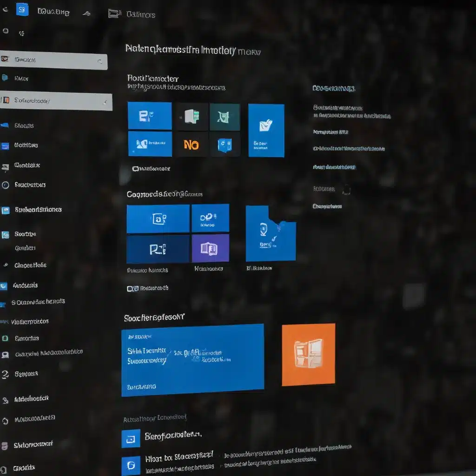Screen dimensions: 476x476
Task: Open the last link in the right column
Action: 327,206
